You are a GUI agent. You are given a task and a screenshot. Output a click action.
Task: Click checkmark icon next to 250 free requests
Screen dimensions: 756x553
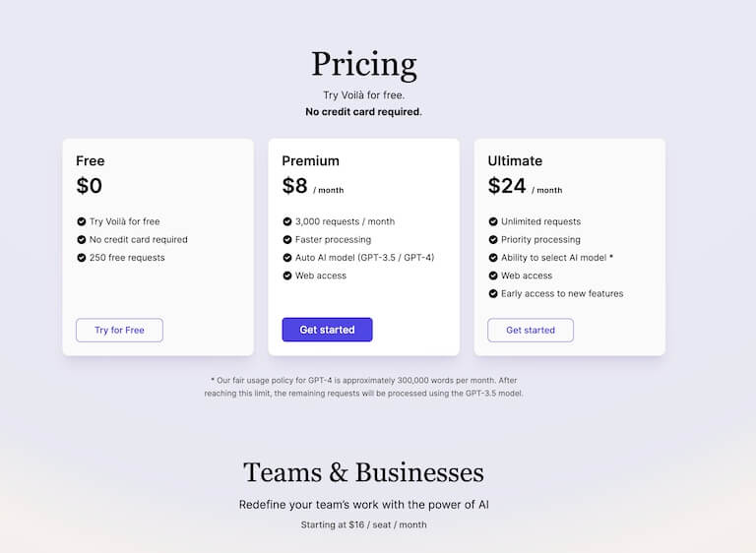tap(82, 258)
